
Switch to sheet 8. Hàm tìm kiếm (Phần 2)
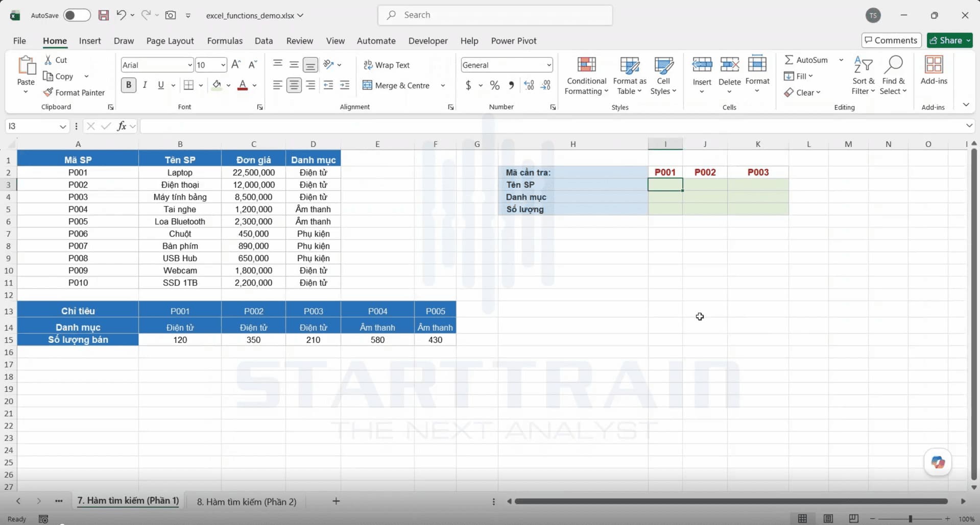[247, 502]
